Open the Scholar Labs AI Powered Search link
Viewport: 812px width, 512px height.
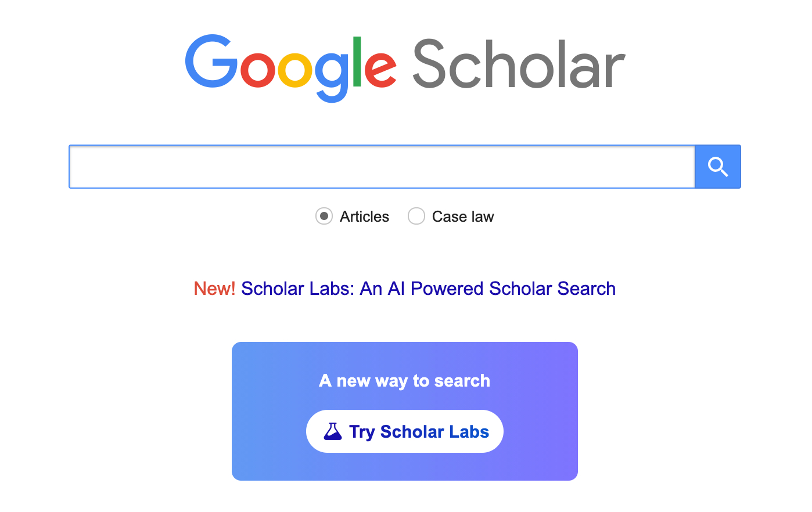[428, 289]
